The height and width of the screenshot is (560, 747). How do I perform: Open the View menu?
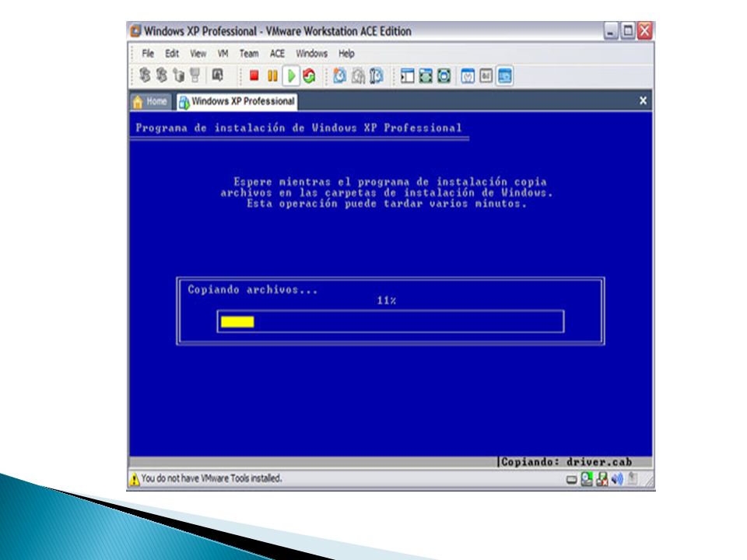198,54
